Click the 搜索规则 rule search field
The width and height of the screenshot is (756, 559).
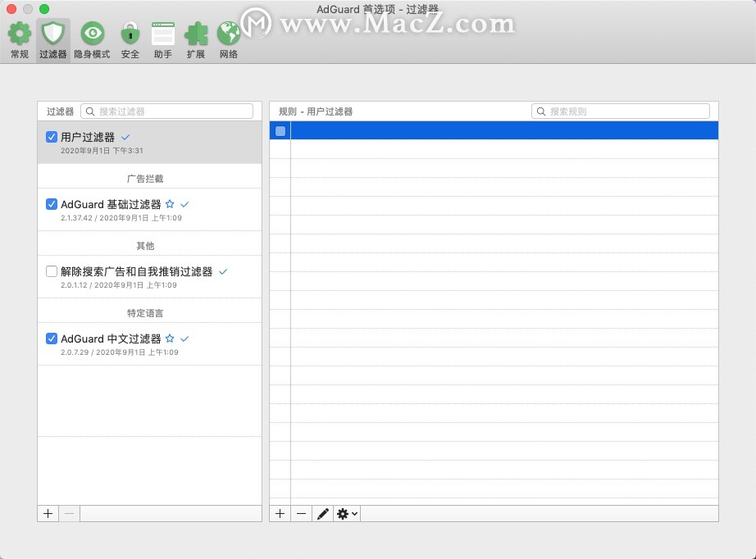tap(621, 111)
